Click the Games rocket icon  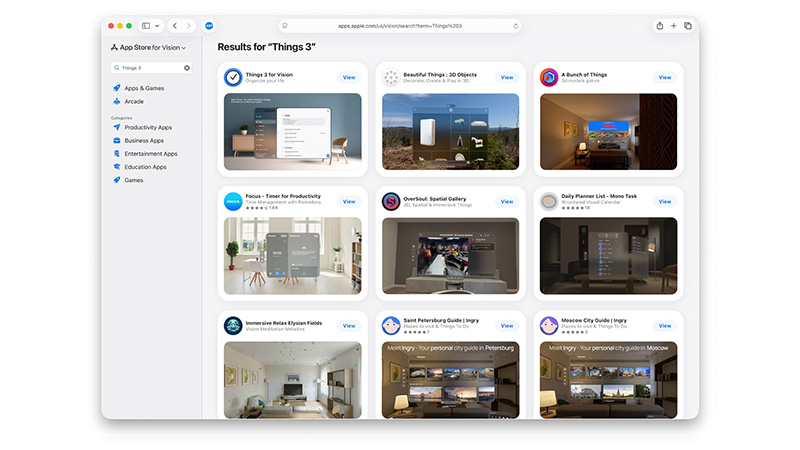point(117,180)
